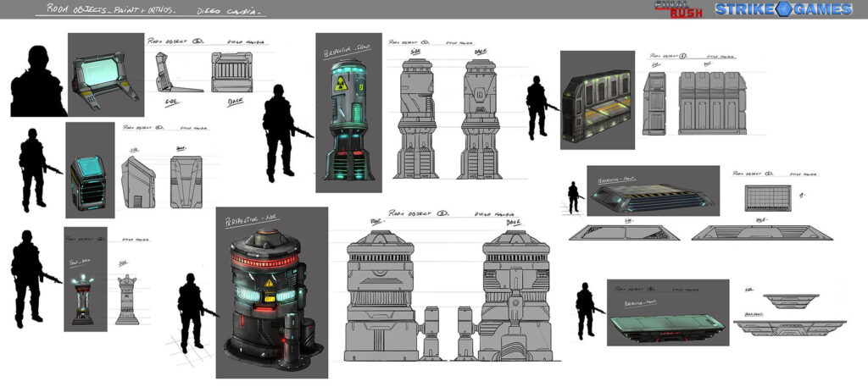Click the radiation symbol on the tall canister
Viewport: 868px width, 387px height.
[342, 83]
